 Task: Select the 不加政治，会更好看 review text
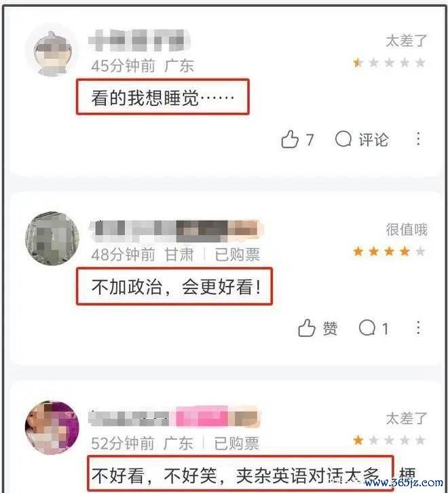coord(176,287)
